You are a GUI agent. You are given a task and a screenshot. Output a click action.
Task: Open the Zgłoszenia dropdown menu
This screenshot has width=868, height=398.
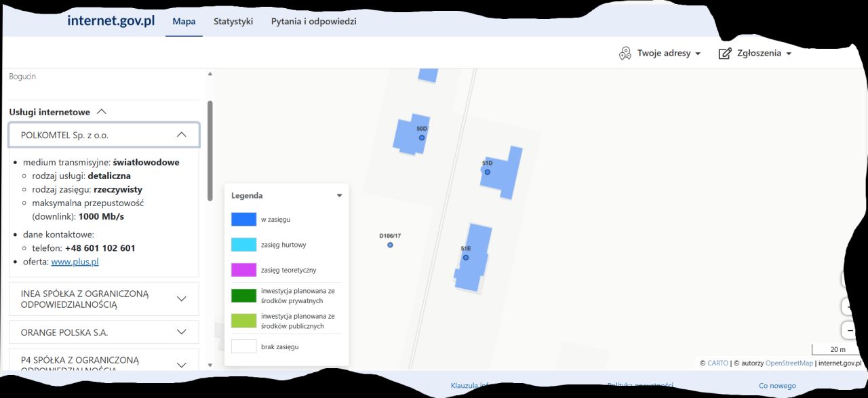coord(755,53)
